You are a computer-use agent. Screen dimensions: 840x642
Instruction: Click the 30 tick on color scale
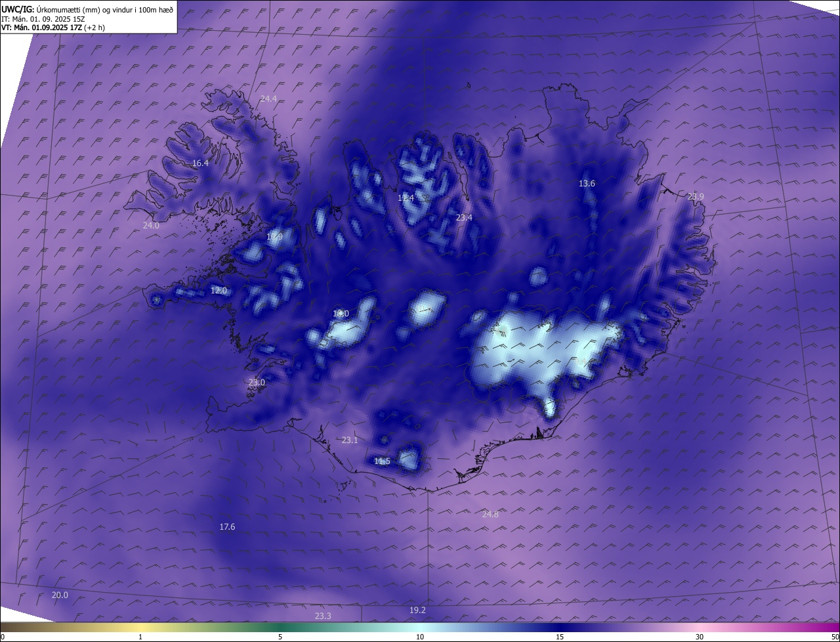[x=700, y=637]
